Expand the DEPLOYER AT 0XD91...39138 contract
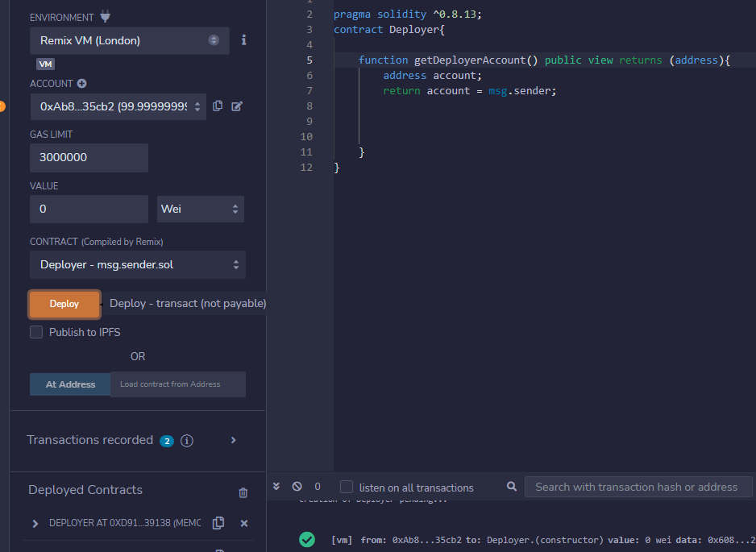 point(35,524)
